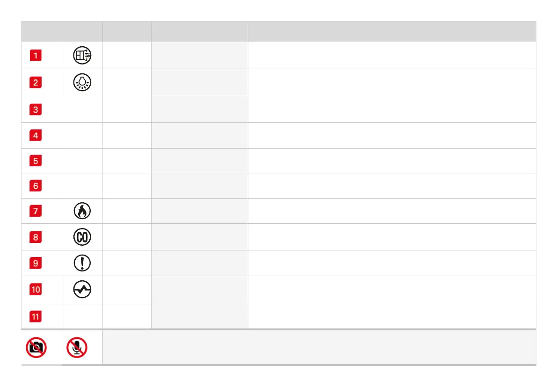Select the red number 6 badge
Image resolution: width=557 pixels, height=392 pixels.
(36, 186)
